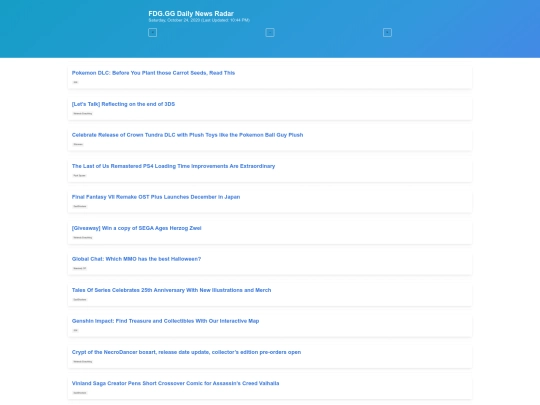Open the Global Chat best Halloween MMO article
Screen dimensions: 540x405
point(136,259)
